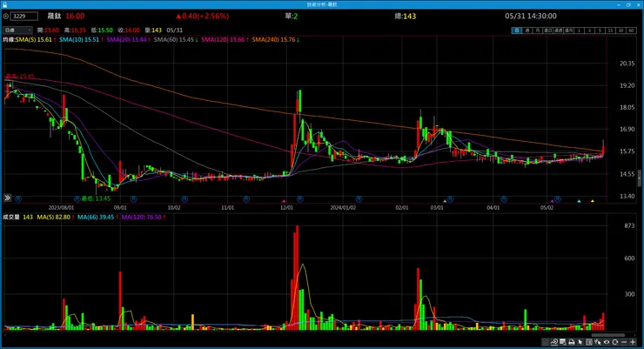
Task: Select the 30-minute timeframe button
Action: (621, 30)
